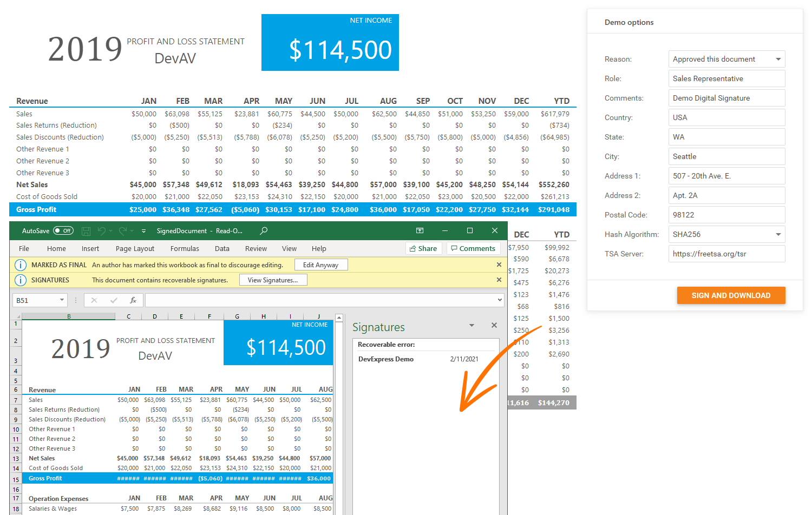The width and height of the screenshot is (812, 515).
Task: Open Search using the magnifier icon
Action: (263, 230)
